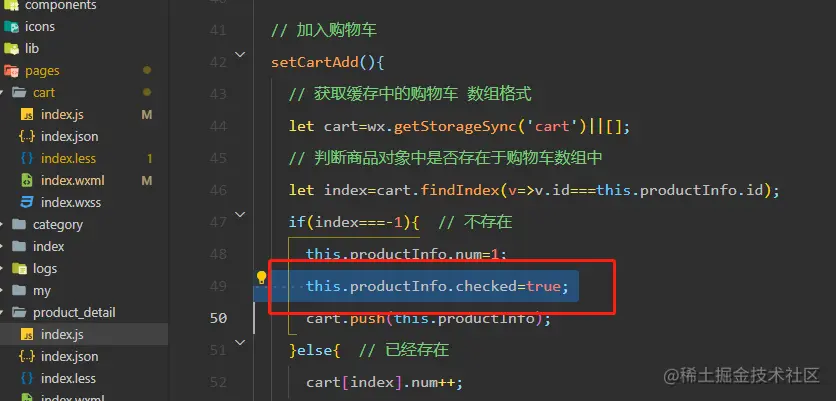Click the lightbulb quick-fix icon on line 49

click(x=261, y=278)
